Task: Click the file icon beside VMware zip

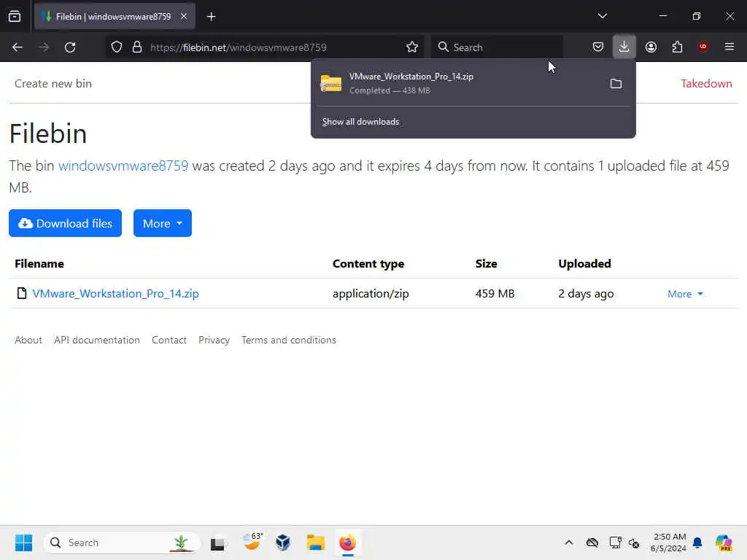Action: tap(21, 293)
